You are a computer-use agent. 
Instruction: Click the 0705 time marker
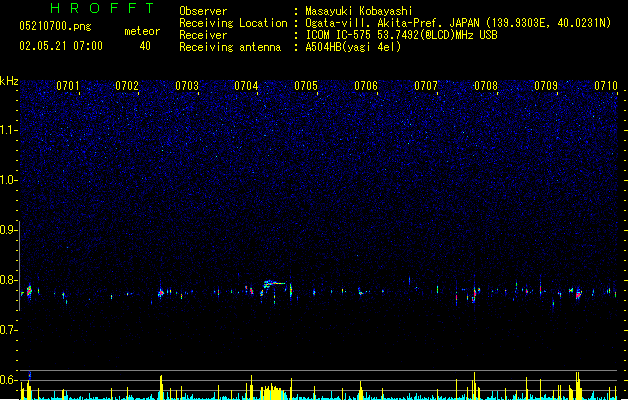[x=306, y=86]
